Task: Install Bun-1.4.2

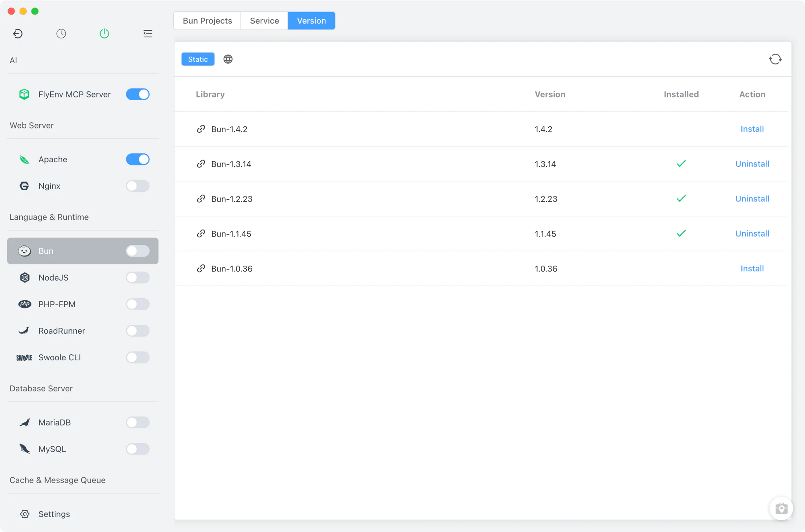Action: [x=752, y=129]
